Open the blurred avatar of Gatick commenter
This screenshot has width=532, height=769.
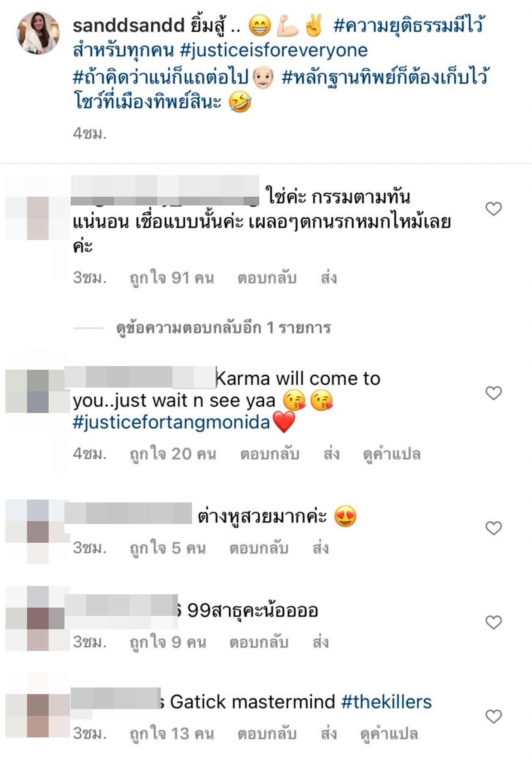(38, 716)
